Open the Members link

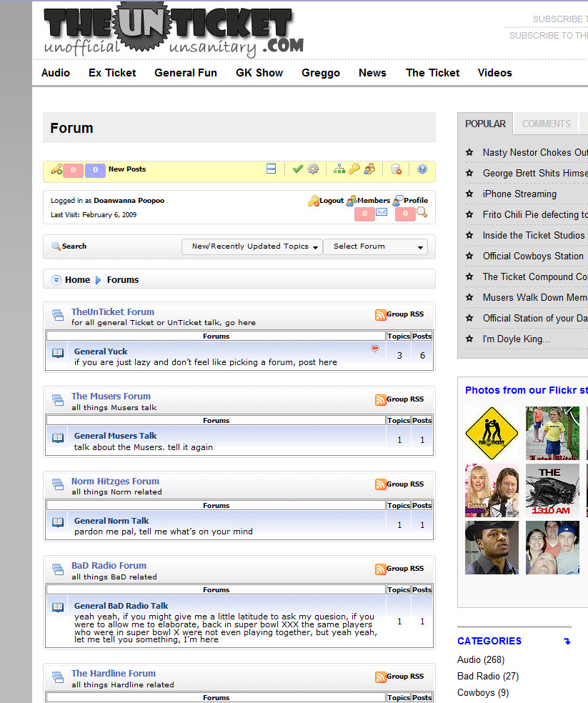coord(374,201)
